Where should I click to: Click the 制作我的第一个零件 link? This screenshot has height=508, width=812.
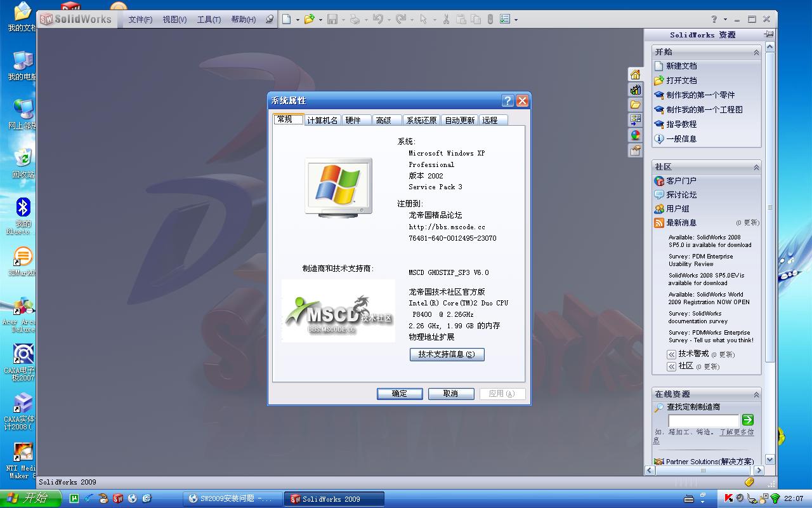pos(700,95)
